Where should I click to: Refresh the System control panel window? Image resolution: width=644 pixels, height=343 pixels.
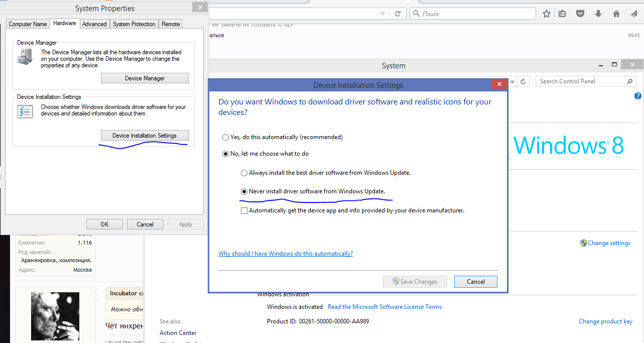523,81
